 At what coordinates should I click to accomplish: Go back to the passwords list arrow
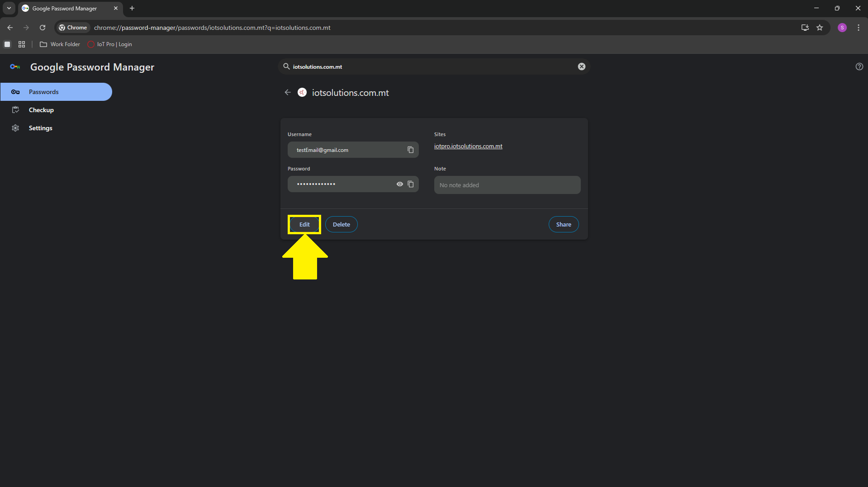click(x=288, y=92)
